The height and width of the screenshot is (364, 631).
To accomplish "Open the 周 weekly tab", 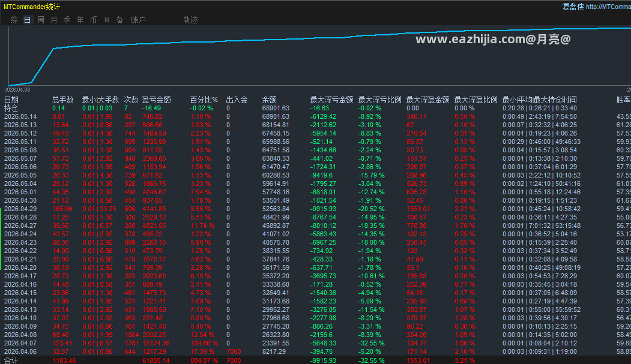I will pyautogui.click(x=41, y=20).
